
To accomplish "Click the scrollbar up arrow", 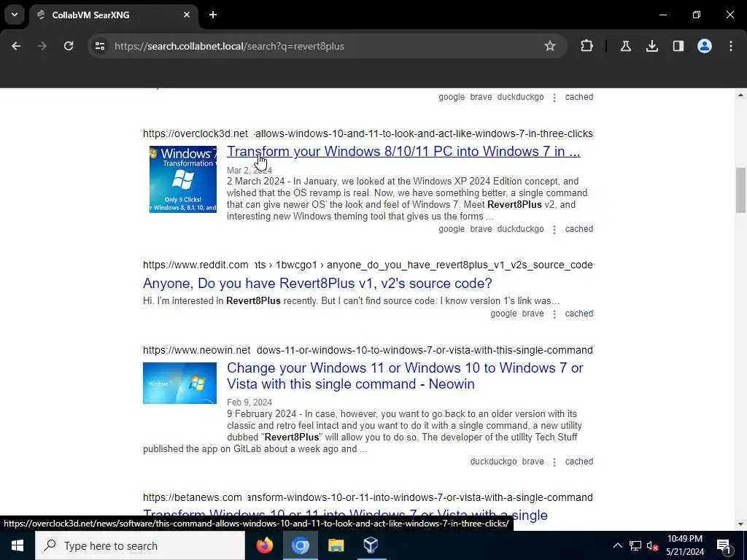I will pyautogui.click(x=740, y=95).
